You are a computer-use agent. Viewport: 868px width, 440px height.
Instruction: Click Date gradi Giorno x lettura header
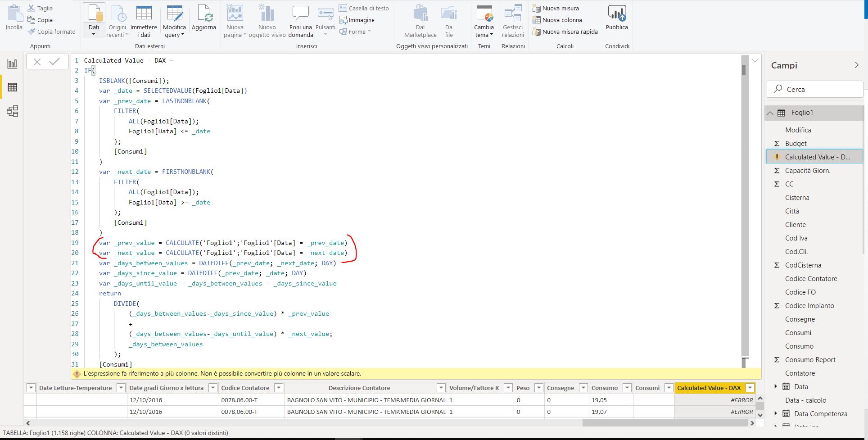pos(167,388)
